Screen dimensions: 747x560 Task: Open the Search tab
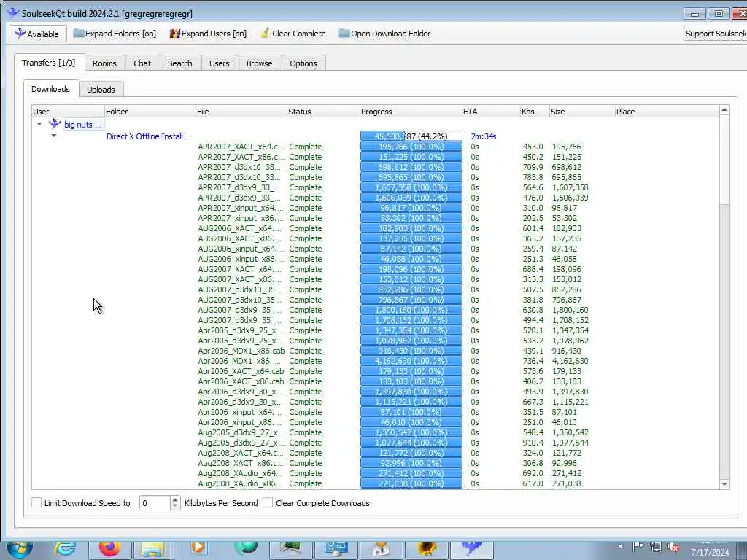click(179, 63)
